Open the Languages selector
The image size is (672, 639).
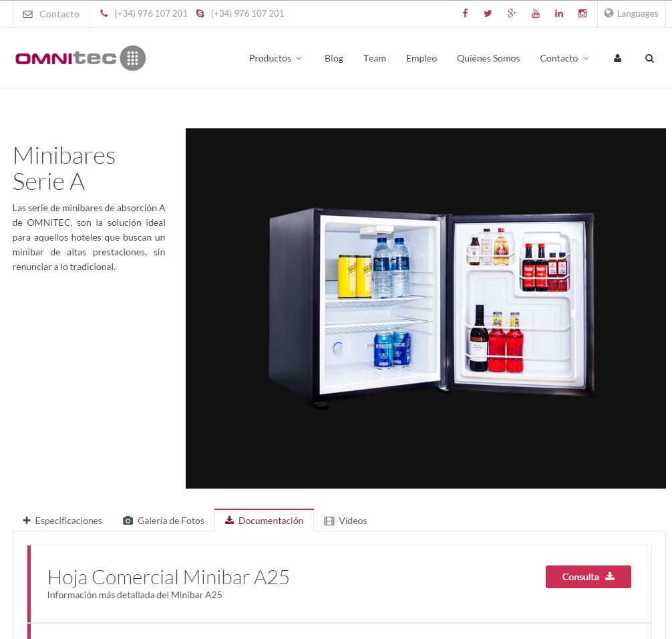631,13
